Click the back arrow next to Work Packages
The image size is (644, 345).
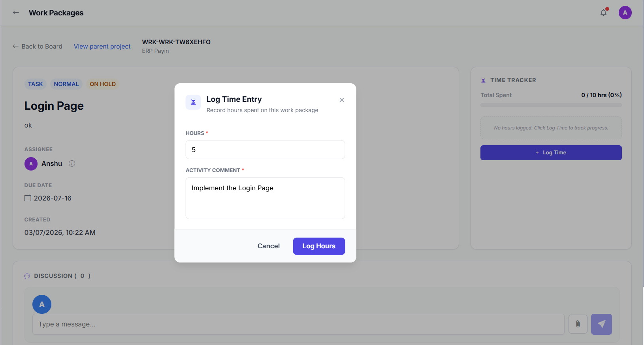tap(16, 13)
